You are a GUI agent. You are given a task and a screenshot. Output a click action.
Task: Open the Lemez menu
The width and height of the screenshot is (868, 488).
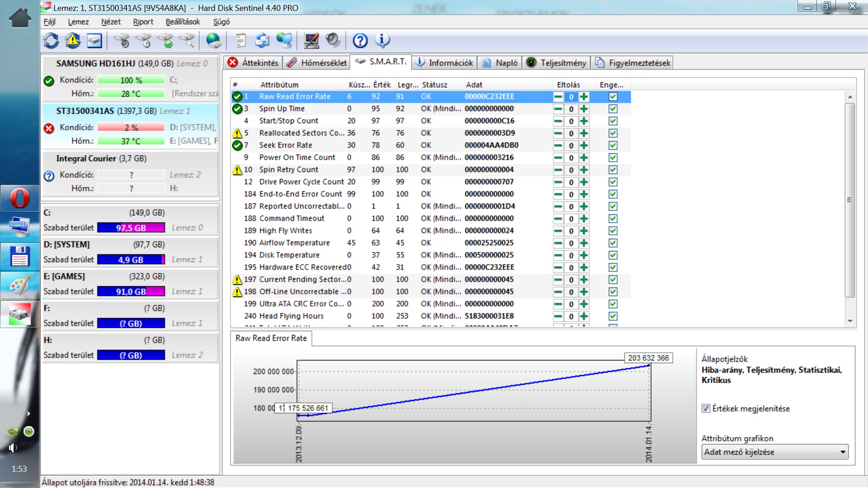78,22
